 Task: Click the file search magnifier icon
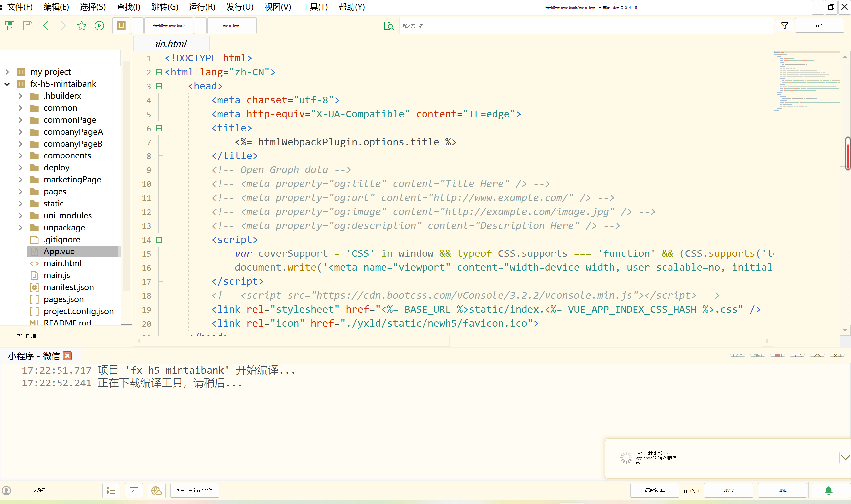tap(389, 26)
